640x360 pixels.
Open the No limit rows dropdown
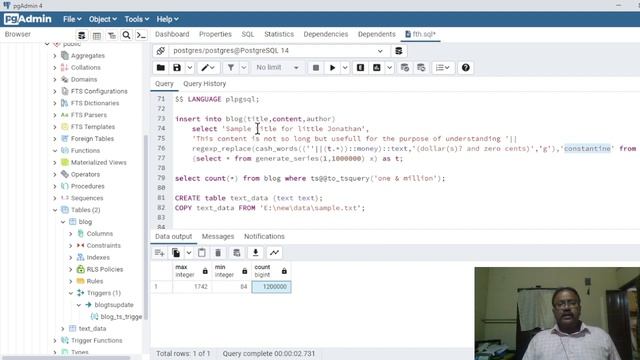click(278, 68)
